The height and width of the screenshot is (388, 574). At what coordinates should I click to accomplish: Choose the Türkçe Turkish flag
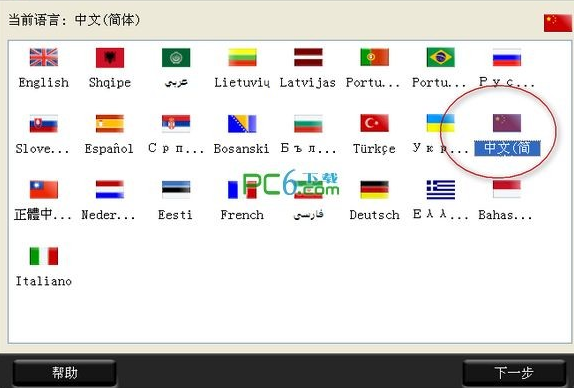[374, 123]
